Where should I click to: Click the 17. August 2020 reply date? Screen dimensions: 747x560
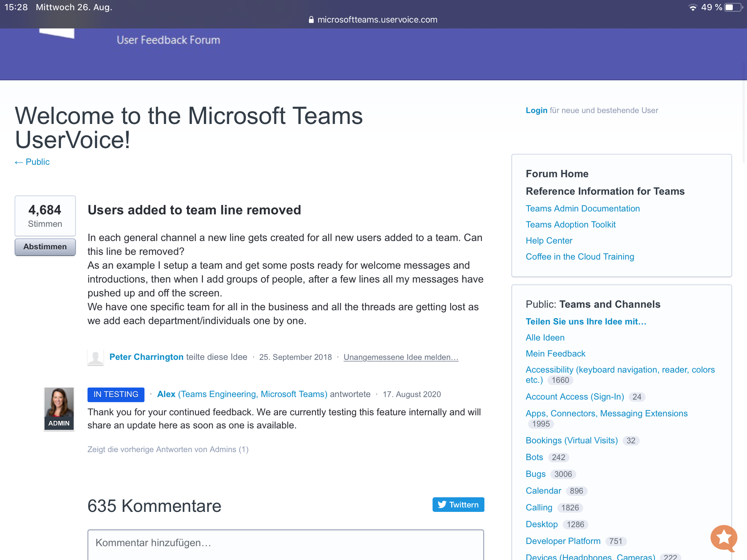[412, 395]
